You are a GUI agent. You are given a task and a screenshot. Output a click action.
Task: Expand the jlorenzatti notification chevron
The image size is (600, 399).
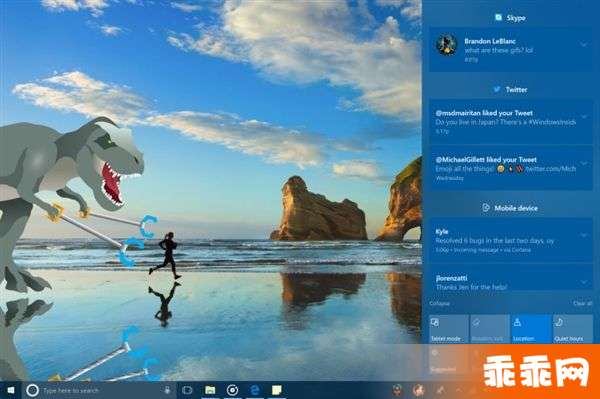tap(584, 282)
